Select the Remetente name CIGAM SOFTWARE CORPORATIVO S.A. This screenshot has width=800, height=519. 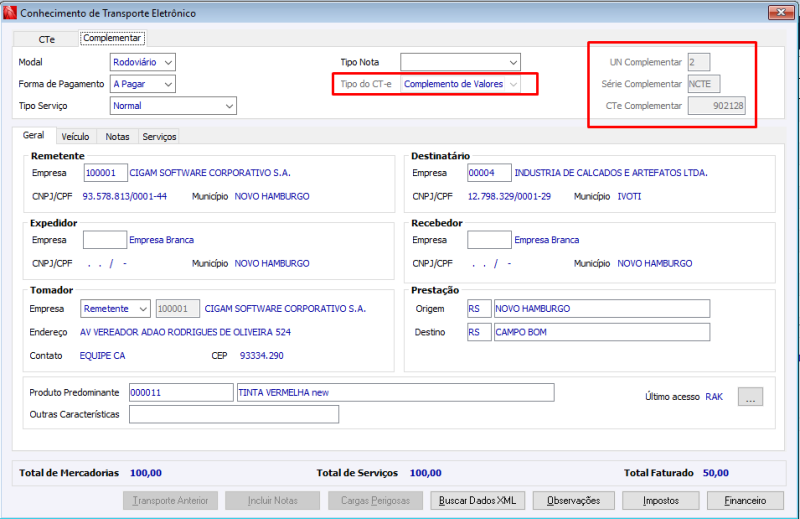tap(210, 173)
